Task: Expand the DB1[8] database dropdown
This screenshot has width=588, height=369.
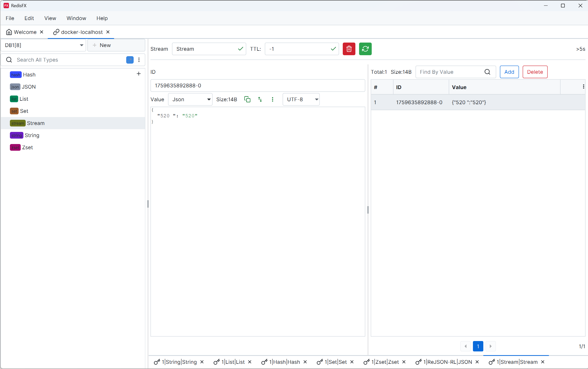Action: (81, 45)
